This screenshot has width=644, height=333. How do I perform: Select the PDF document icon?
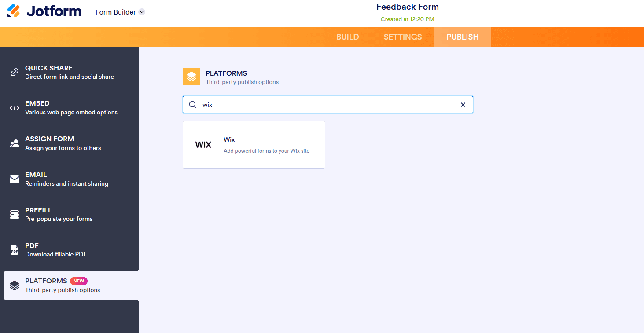15,249
